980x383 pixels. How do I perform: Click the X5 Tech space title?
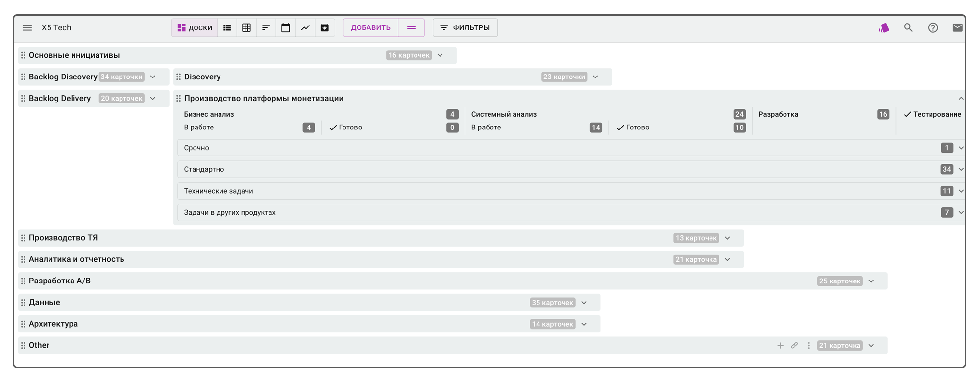click(56, 28)
